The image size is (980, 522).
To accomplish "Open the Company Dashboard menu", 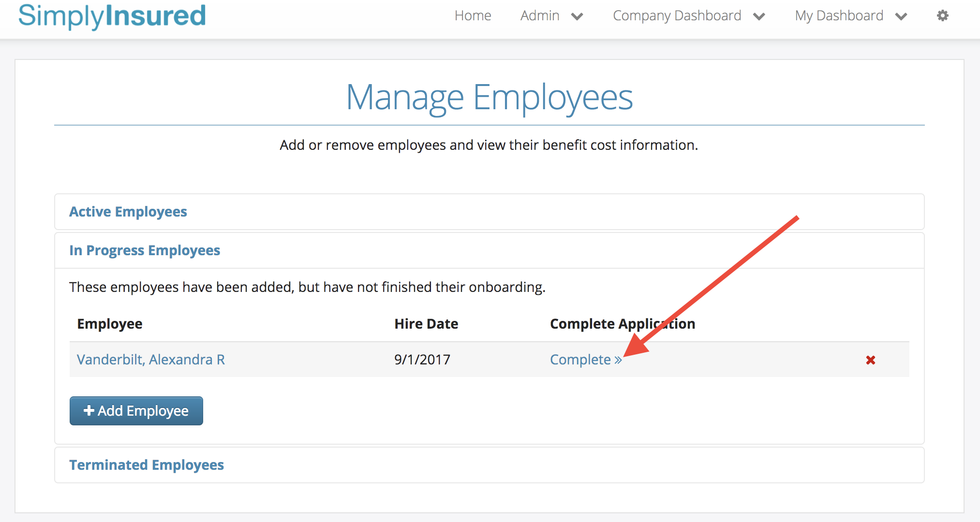I will (677, 15).
